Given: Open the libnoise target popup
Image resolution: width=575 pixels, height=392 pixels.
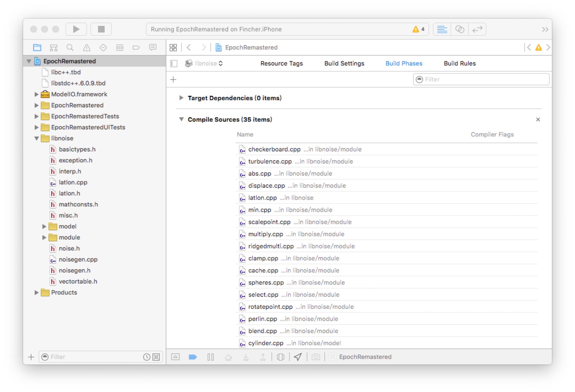Looking at the screenshot, I should [x=204, y=64].
